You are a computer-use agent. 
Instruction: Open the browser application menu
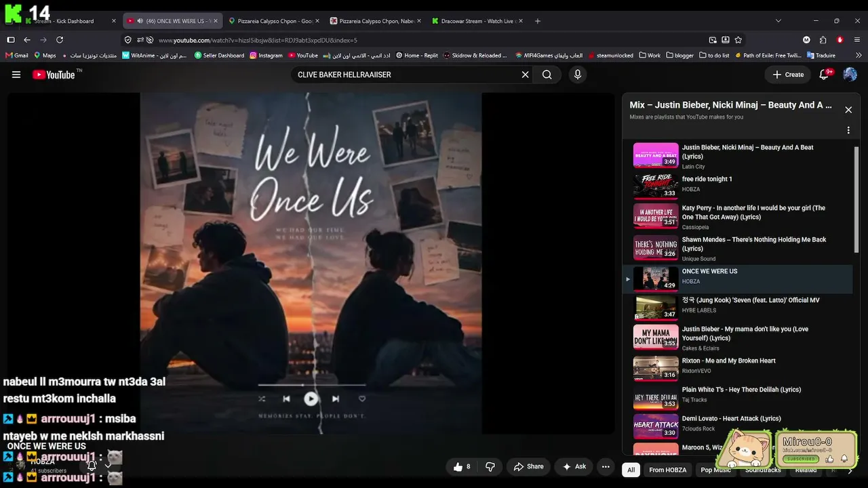[857, 40]
